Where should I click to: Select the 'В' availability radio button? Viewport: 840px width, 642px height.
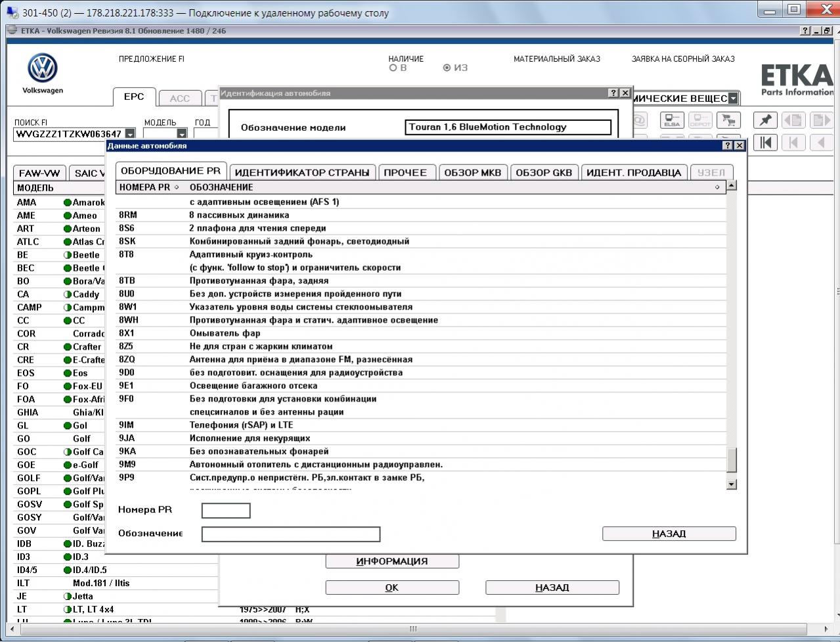(x=393, y=68)
